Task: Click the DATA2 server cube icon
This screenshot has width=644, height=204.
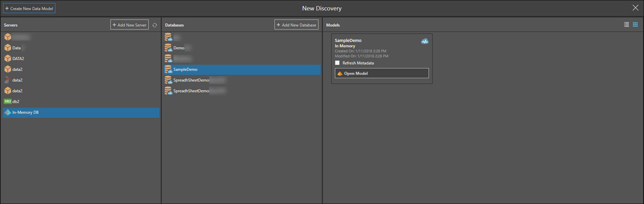Action: pos(8,58)
